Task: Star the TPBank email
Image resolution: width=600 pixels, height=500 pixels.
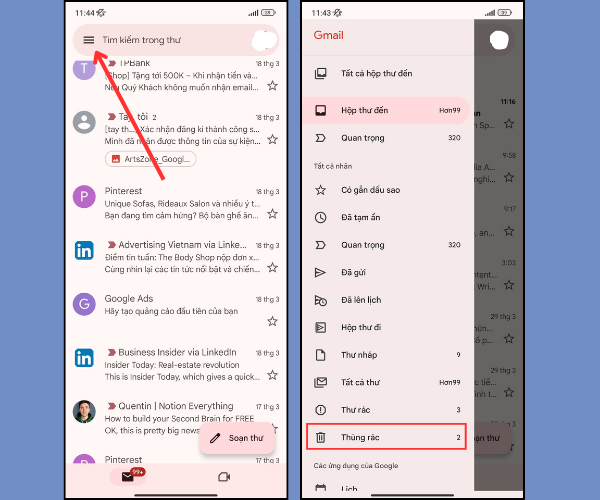Action: pyautogui.click(x=272, y=86)
